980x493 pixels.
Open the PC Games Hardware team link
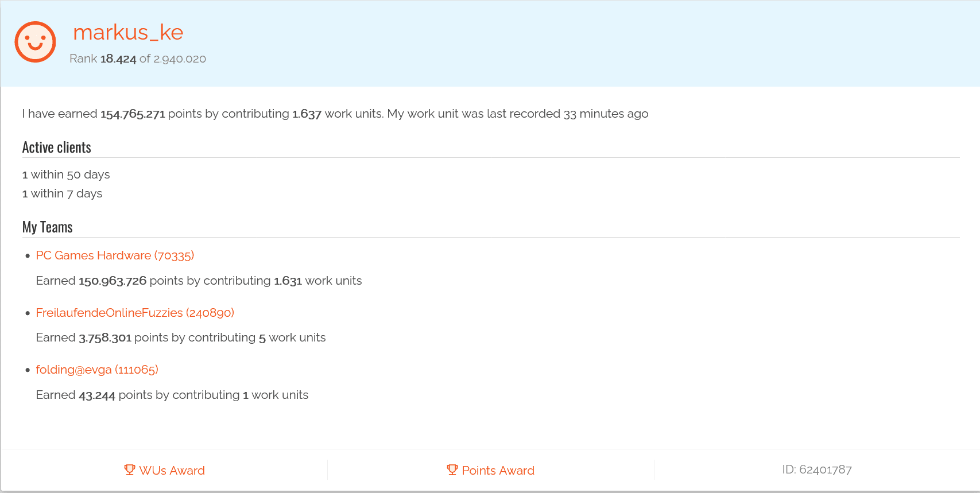[115, 255]
